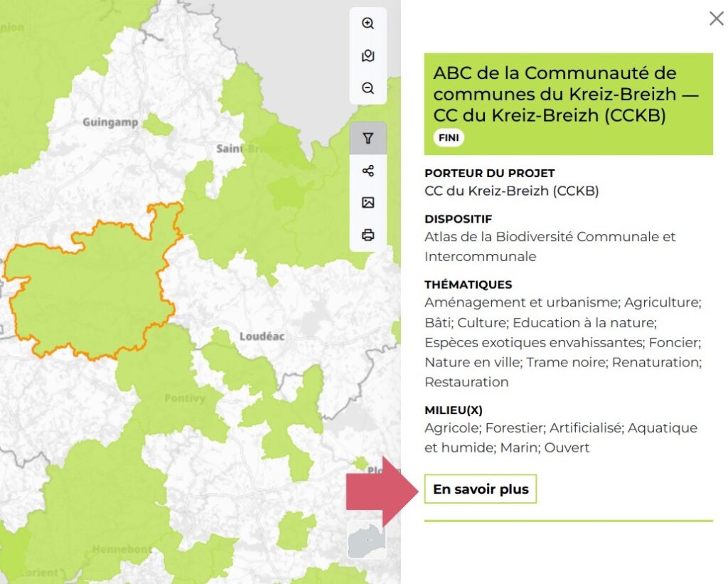This screenshot has height=584, width=728.
Task: Click the "En savoir plus" button
Action: [x=480, y=489]
